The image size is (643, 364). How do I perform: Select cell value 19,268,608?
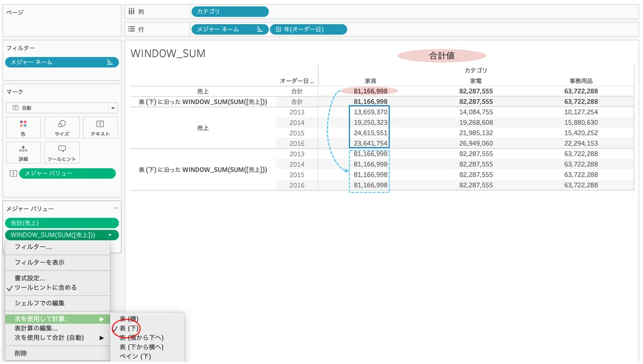476,123
